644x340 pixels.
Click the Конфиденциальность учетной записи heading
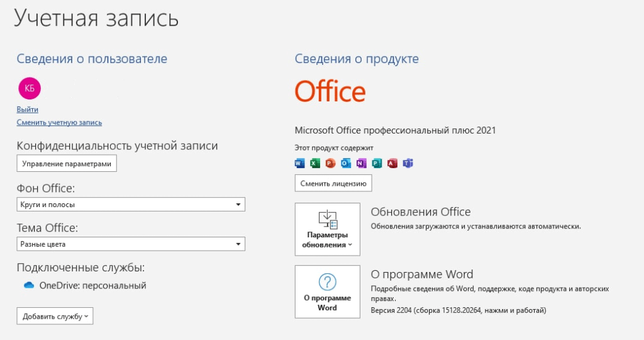pos(118,146)
